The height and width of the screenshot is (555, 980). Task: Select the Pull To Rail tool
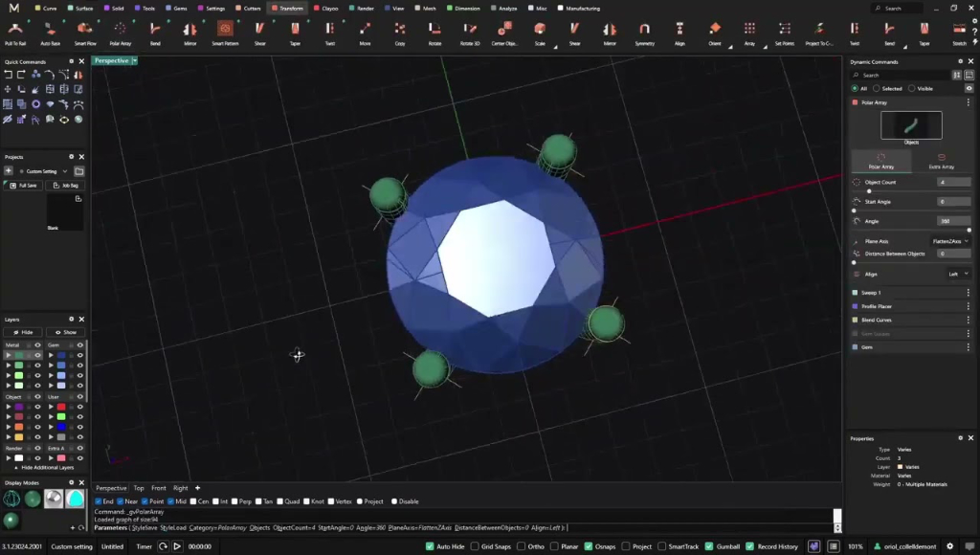[15, 33]
